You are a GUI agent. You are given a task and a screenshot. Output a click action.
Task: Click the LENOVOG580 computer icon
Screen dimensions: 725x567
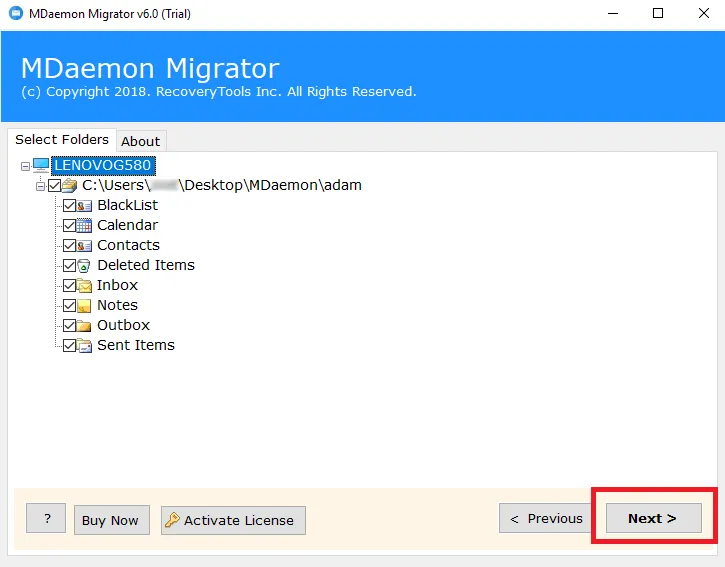coord(41,165)
